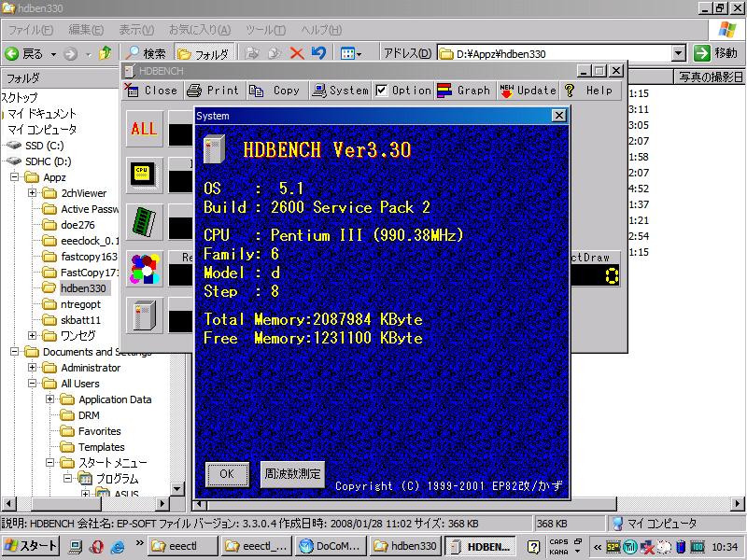This screenshot has height=560, width=747.
Task: Collapse the All Users folder
Action: [33, 384]
